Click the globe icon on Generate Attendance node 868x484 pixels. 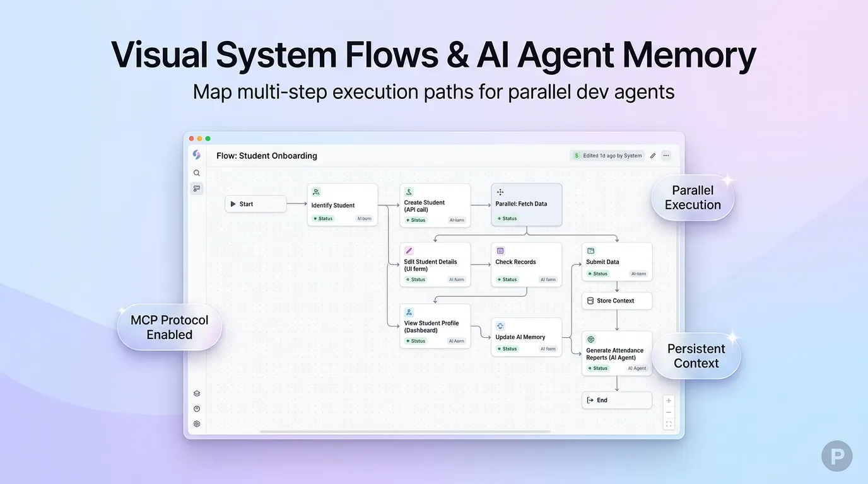tap(591, 340)
